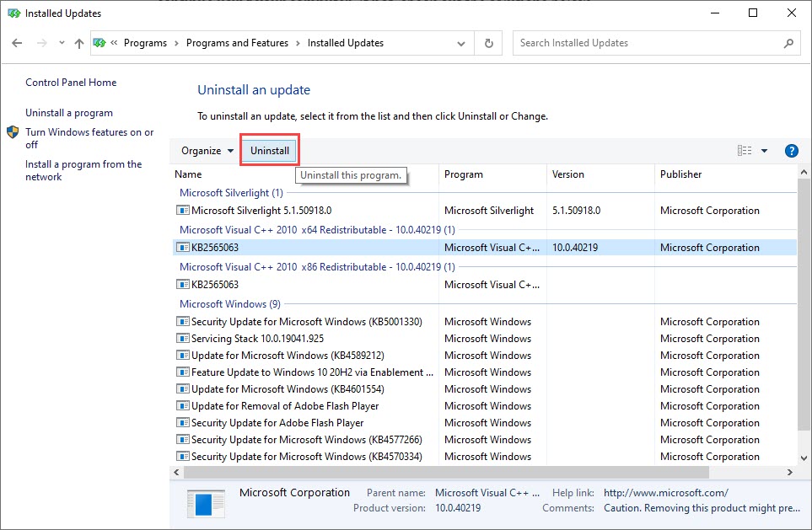Click the search magnifier icon
Screen dimensions: 812x530
(788, 44)
